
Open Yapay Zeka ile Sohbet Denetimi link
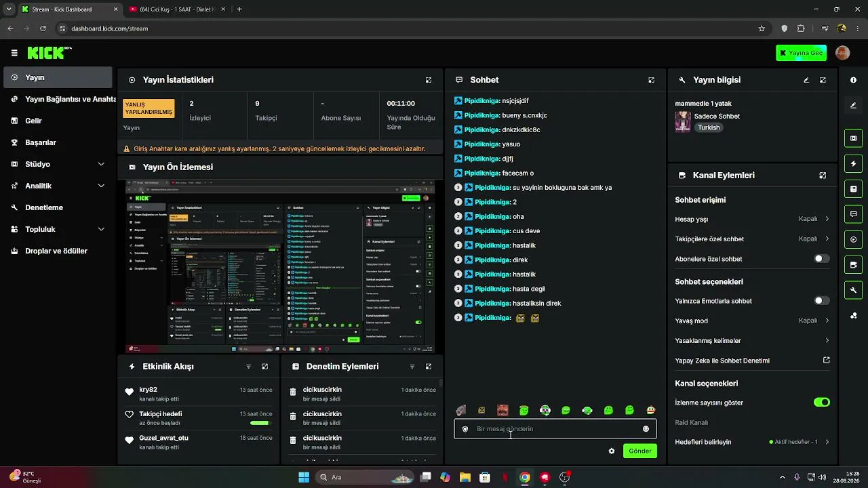click(x=752, y=361)
